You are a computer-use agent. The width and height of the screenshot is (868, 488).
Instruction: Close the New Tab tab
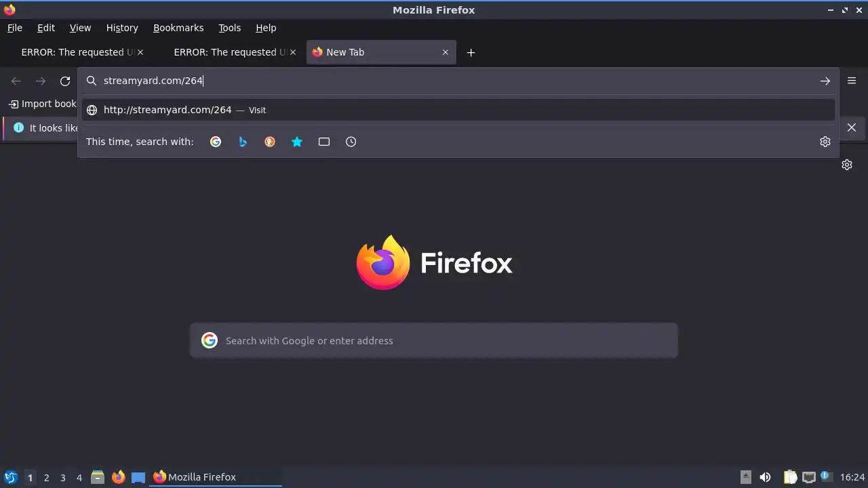(x=446, y=52)
